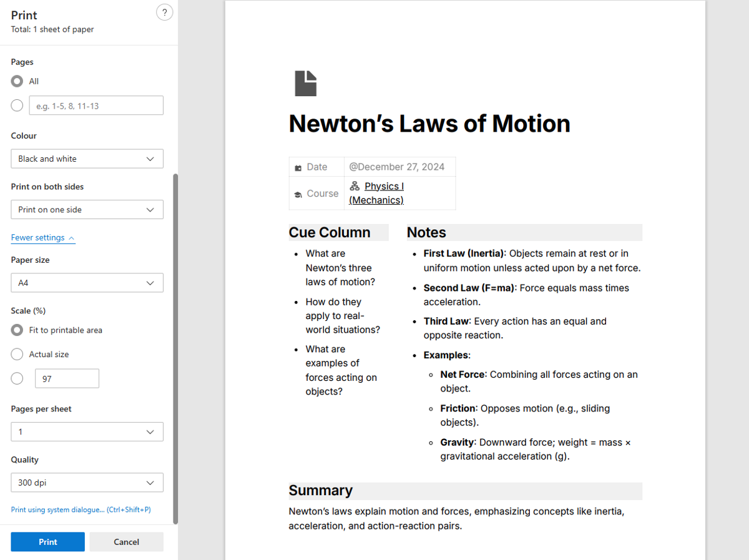Change Pages per sheet via its dropdown
Image resolution: width=749 pixels, height=560 pixels.
point(87,431)
